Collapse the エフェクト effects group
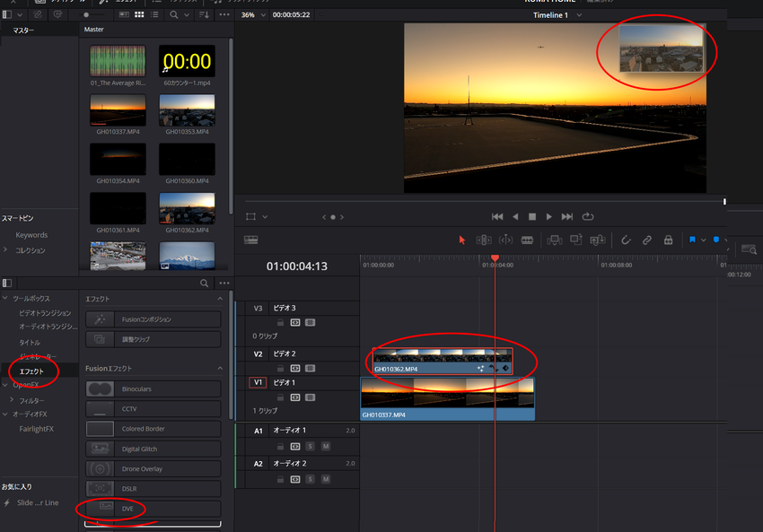 coord(220,299)
